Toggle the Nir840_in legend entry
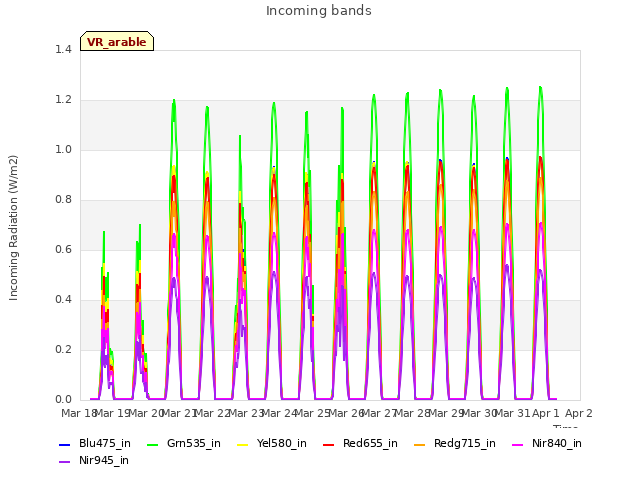640x480 pixels. [x=547, y=444]
